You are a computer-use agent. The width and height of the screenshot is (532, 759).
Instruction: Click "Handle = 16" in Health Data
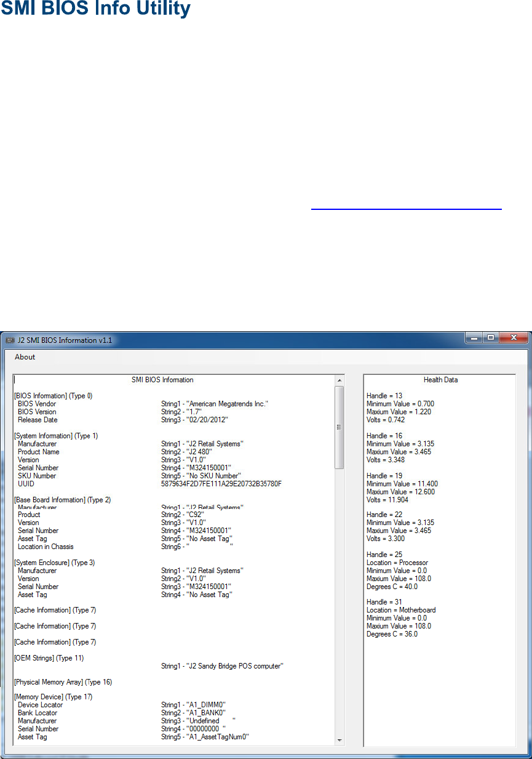[x=384, y=436]
